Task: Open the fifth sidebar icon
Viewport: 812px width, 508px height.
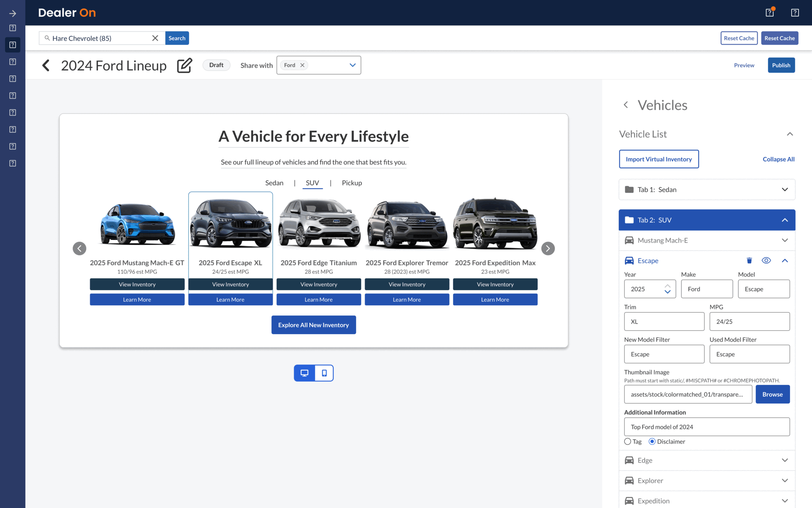Action: (x=13, y=79)
